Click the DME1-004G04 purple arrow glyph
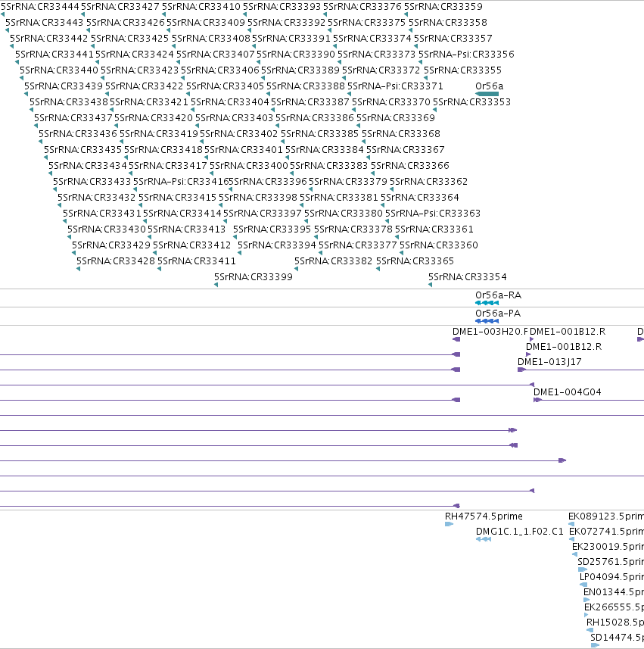Viewport: 644px width, 649px height. pos(537,400)
